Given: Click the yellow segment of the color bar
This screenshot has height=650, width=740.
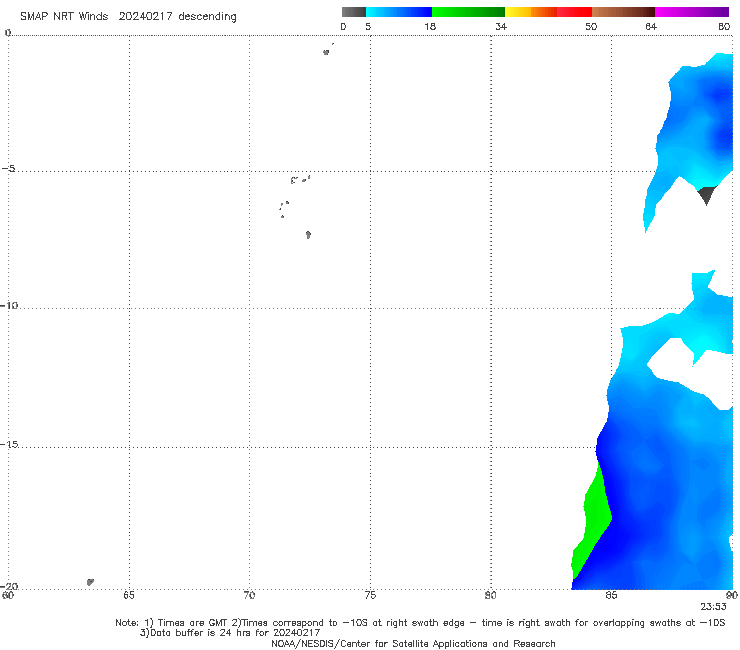Looking at the screenshot, I should (x=518, y=12).
